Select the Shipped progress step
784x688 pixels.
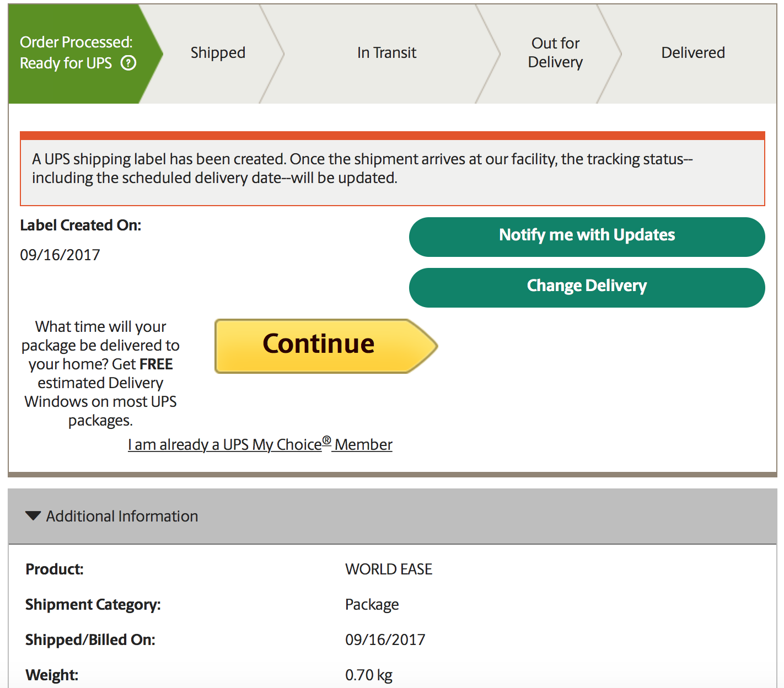point(218,53)
